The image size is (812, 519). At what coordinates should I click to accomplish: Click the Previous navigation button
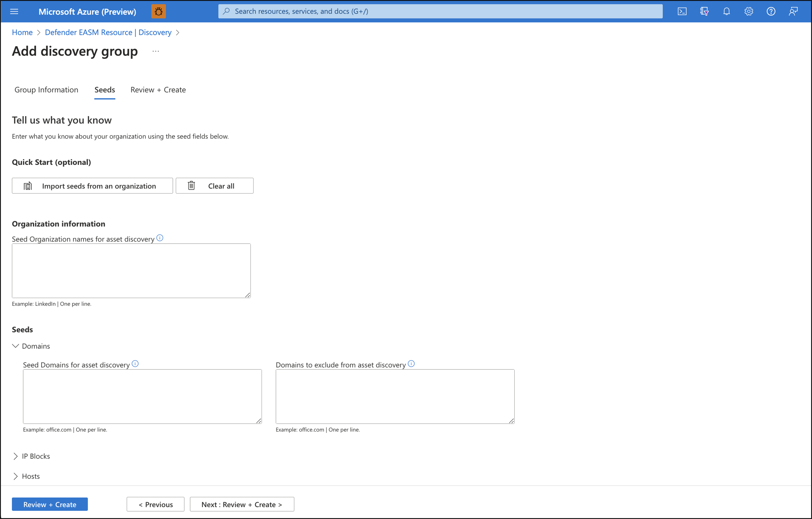pyautogui.click(x=155, y=504)
